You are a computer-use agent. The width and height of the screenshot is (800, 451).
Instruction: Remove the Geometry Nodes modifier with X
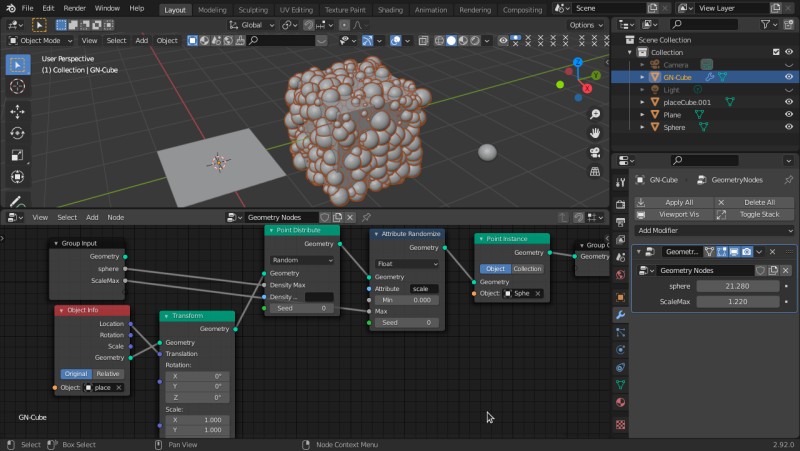click(772, 252)
